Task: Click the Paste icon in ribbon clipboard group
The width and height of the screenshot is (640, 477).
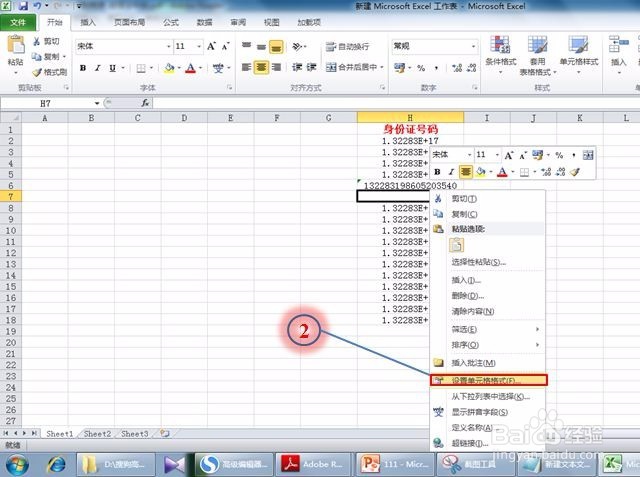Action: click(16, 45)
